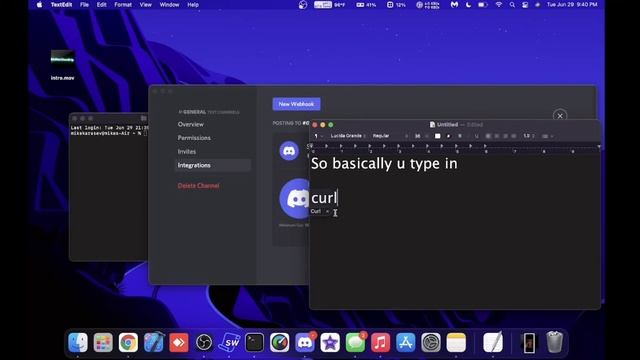Toggle bold formatting in TextEdit
The image size is (640, 360).
pos(460,136)
